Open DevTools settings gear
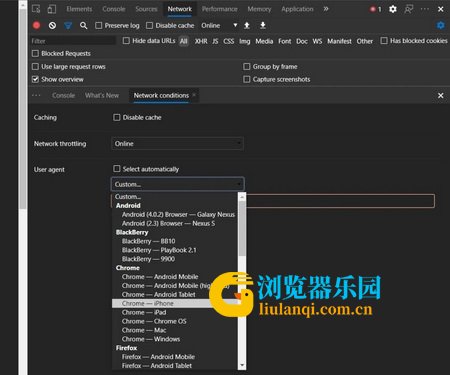Screen dimensions: 450x375 coord(393,9)
